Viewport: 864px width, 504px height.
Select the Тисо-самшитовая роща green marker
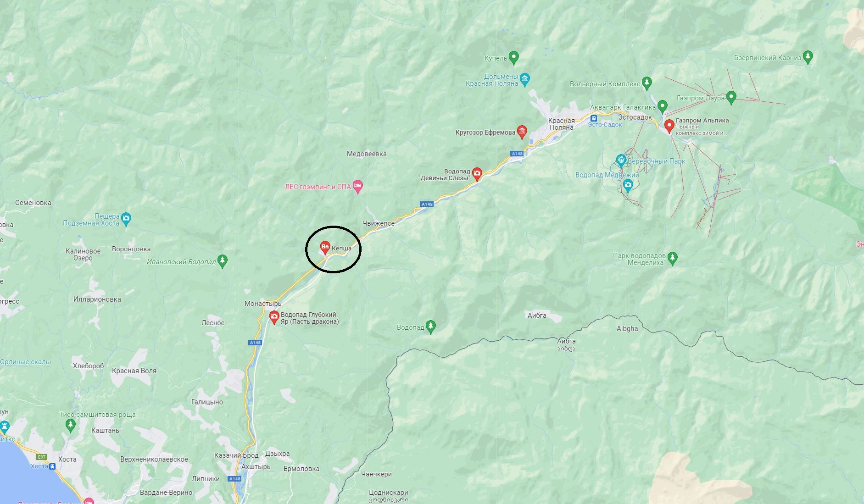point(70,426)
